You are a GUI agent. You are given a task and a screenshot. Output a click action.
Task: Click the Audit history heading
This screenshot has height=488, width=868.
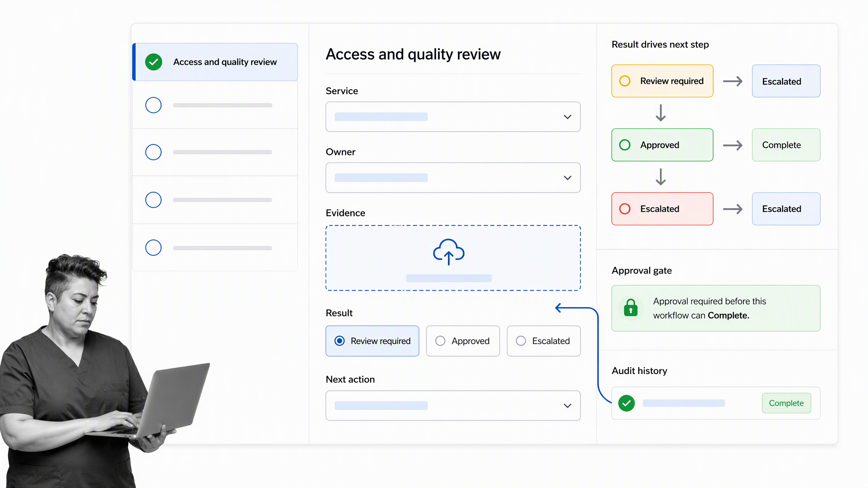(x=639, y=371)
